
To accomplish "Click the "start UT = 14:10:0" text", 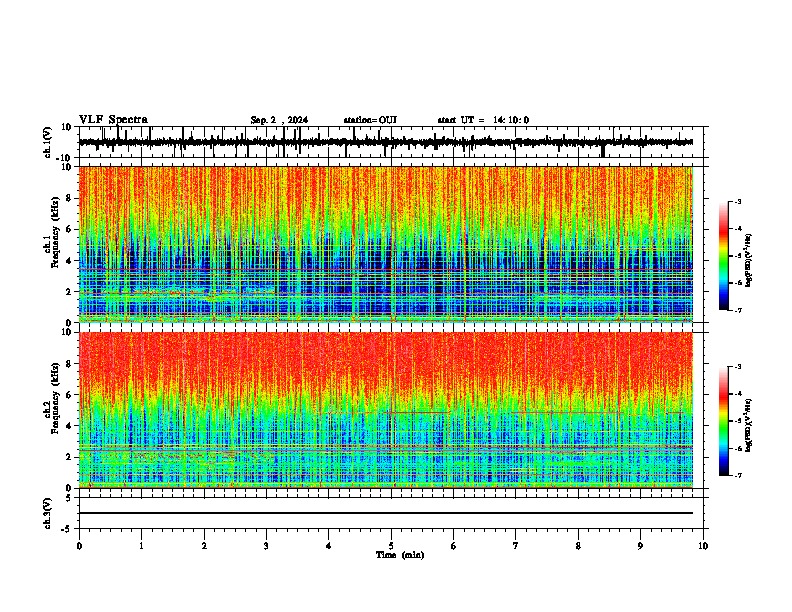I will tap(483, 120).
